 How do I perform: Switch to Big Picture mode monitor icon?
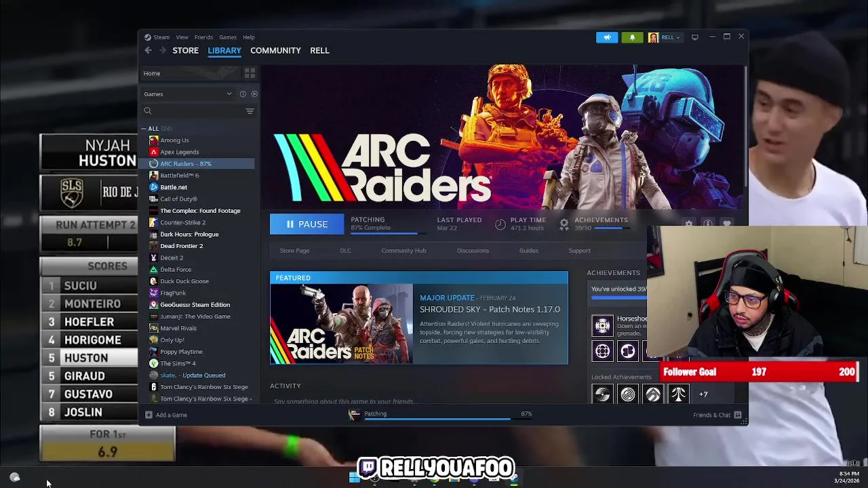pyautogui.click(x=694, y=37)
